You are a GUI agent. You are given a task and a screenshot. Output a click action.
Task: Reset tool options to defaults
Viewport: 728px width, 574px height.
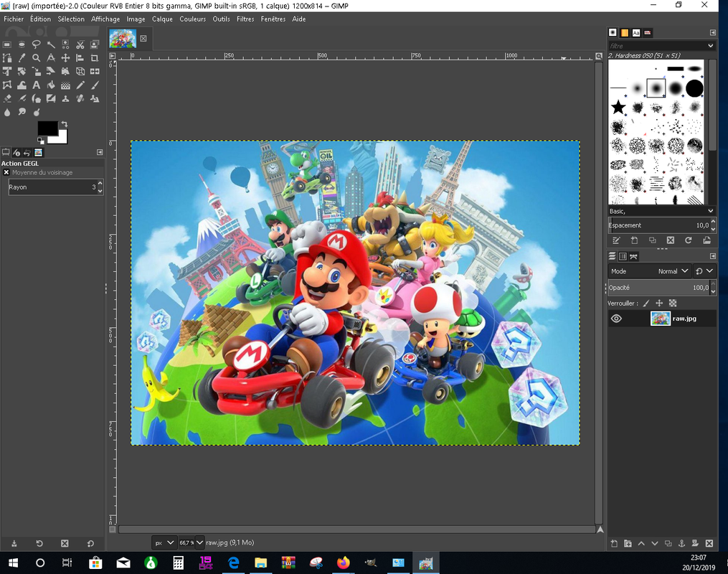(90, 543)
